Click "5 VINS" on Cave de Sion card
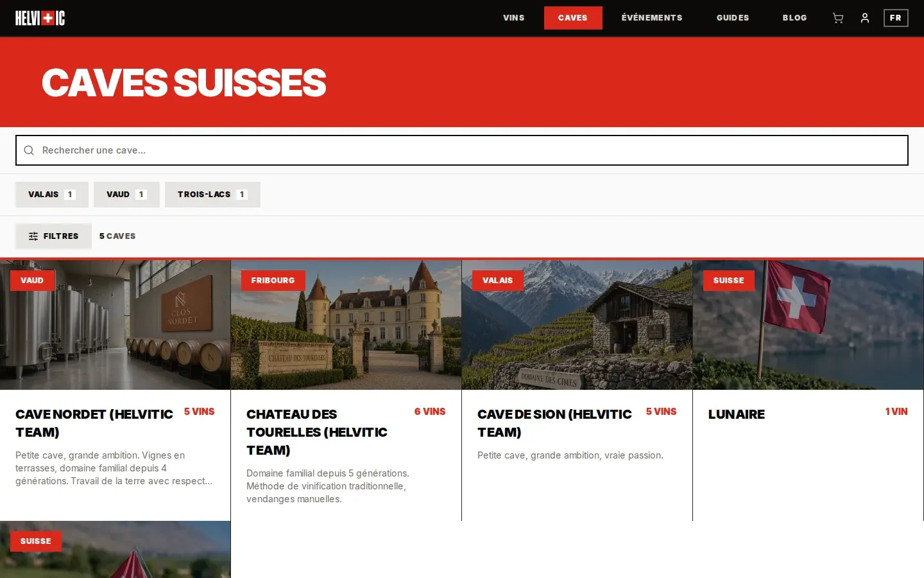Viewport: 924px width, 578px height. click(x=662, y=412)
